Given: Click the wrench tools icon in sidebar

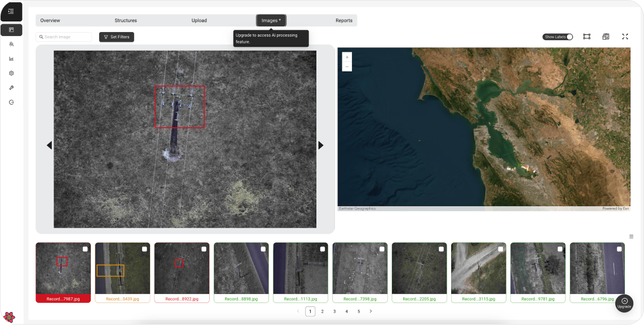Looking at the screenshot, I should pyautogui.click(x=11, y=88).
